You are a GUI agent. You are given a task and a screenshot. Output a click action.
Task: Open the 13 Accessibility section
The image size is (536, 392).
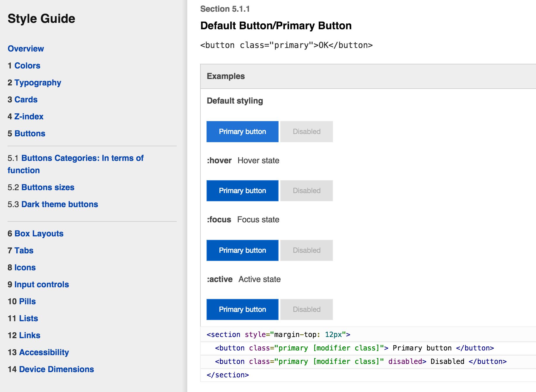coord(38,352)
